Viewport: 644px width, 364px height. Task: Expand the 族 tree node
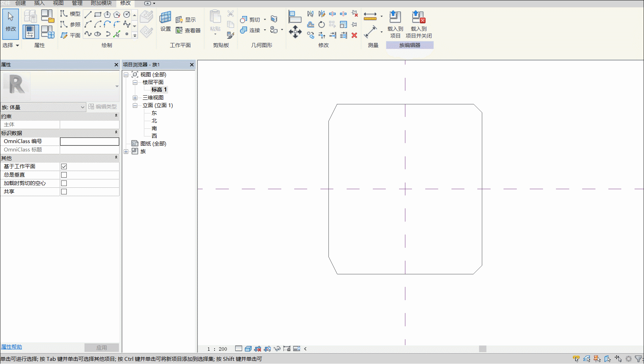coord(126,151)
